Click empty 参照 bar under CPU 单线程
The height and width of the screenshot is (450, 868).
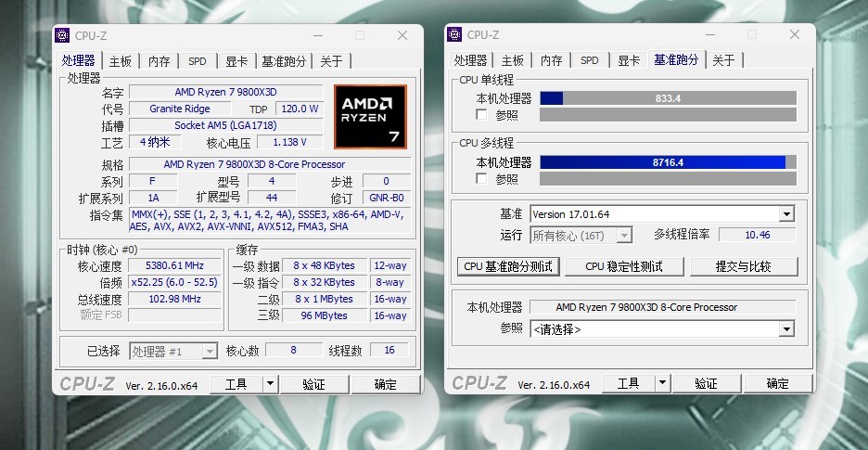click(669, 115)
